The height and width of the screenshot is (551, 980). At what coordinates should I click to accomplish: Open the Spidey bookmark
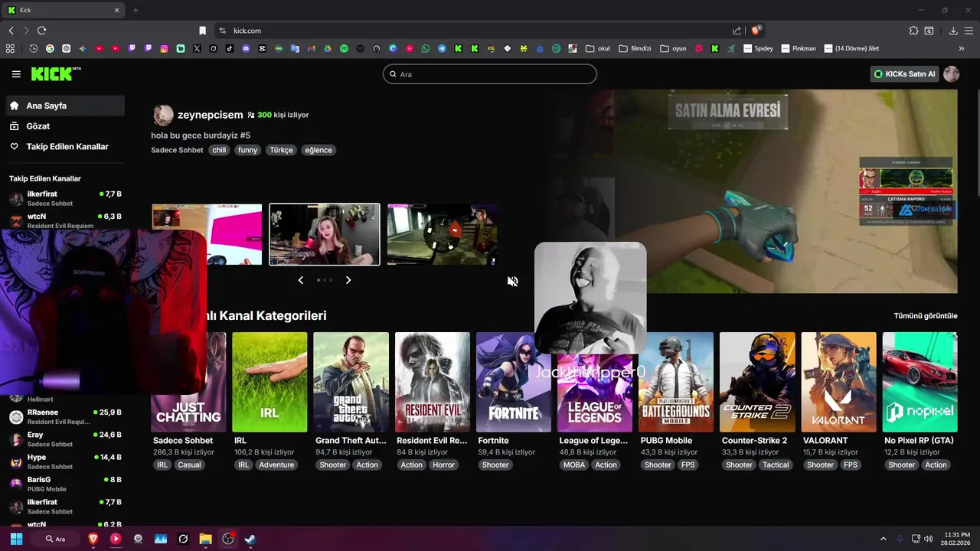[x=757, y=48]
